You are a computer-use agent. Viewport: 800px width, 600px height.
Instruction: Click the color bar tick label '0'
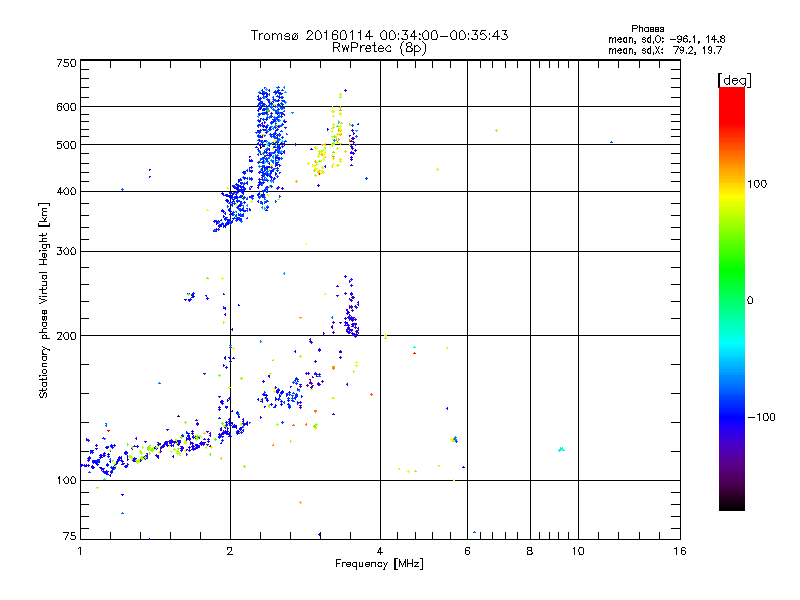point(750,301)
